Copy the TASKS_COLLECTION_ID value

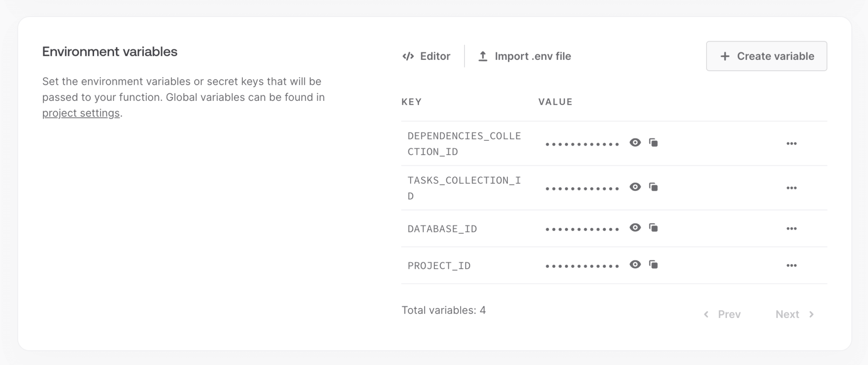(x=654, y=187)
